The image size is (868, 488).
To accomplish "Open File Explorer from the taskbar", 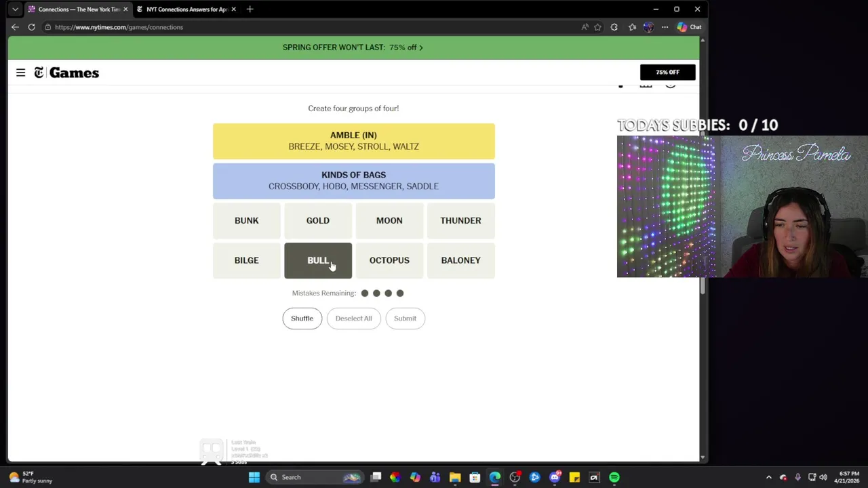I will [x=455, y=477].
